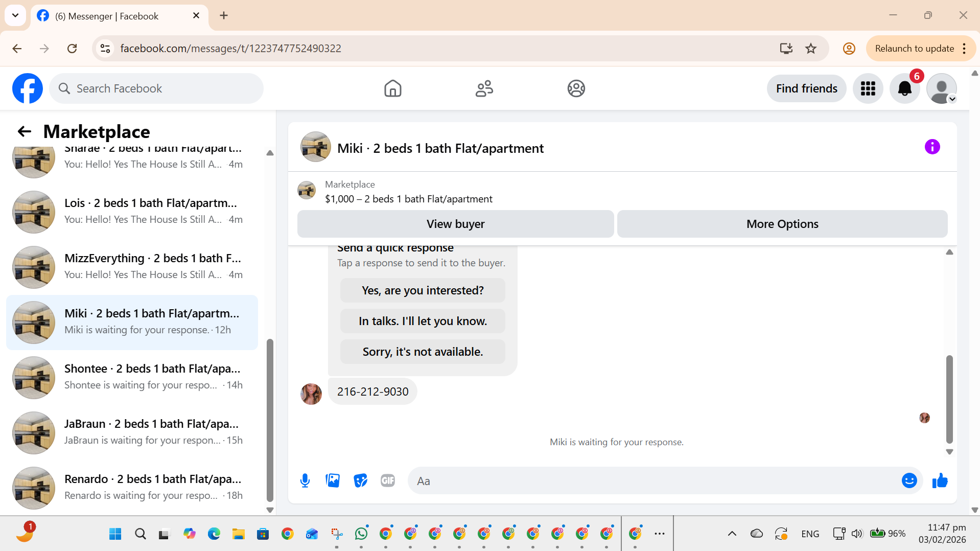This screenshot has width=980, height=551.
Task: Select the Miki conversation in list
Action: point(132,322)
